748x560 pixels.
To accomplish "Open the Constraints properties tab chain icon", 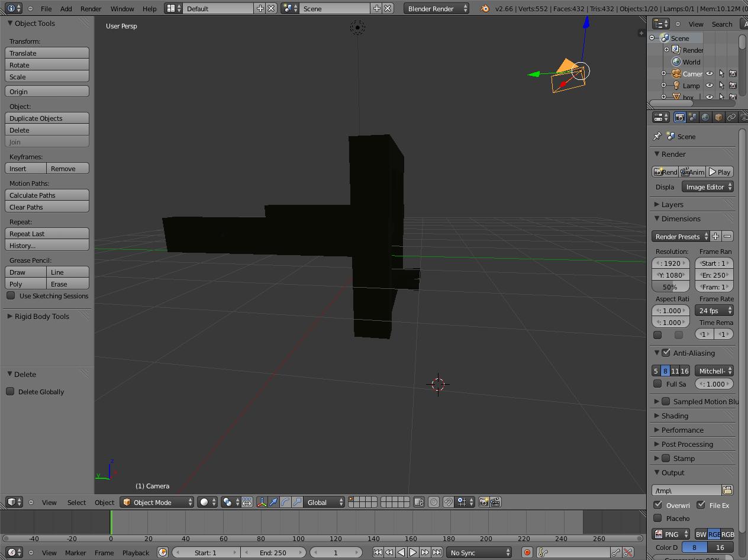I will coord(731,117).
